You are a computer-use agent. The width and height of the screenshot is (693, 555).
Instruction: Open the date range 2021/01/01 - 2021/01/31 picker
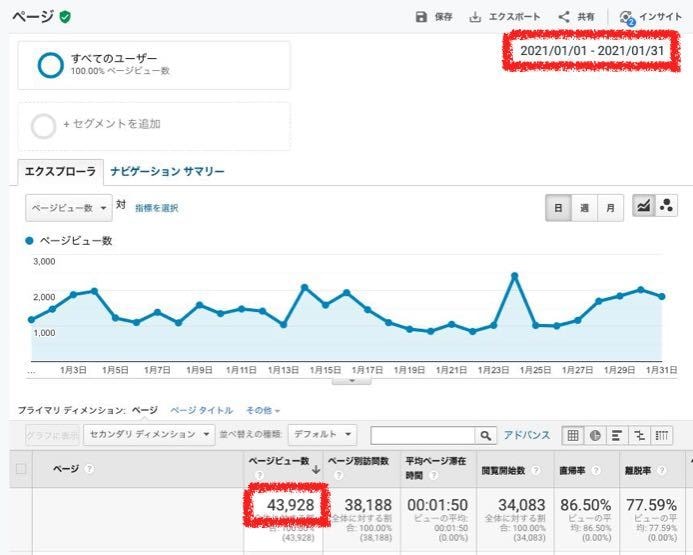click(x=592, y=51)
